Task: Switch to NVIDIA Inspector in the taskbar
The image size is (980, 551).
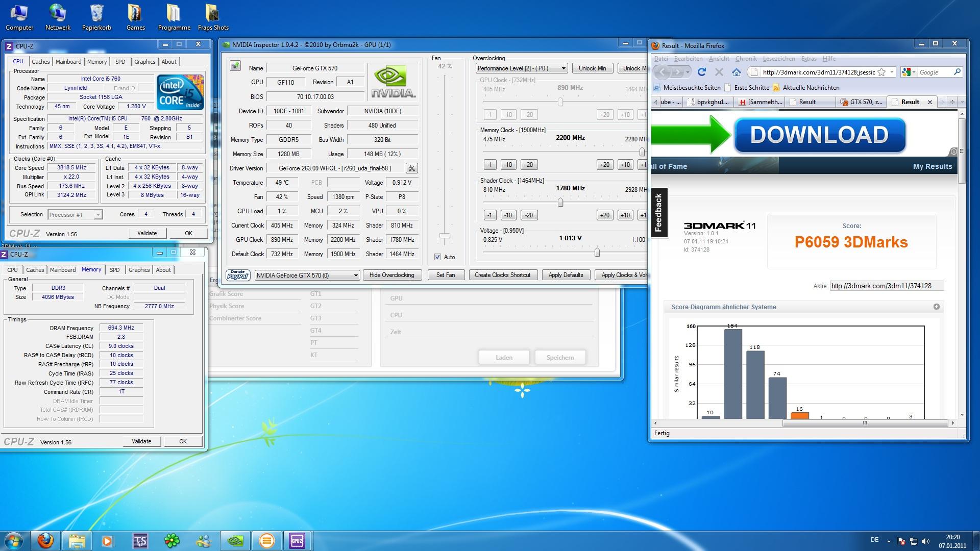Action: (x=235, y=540)
